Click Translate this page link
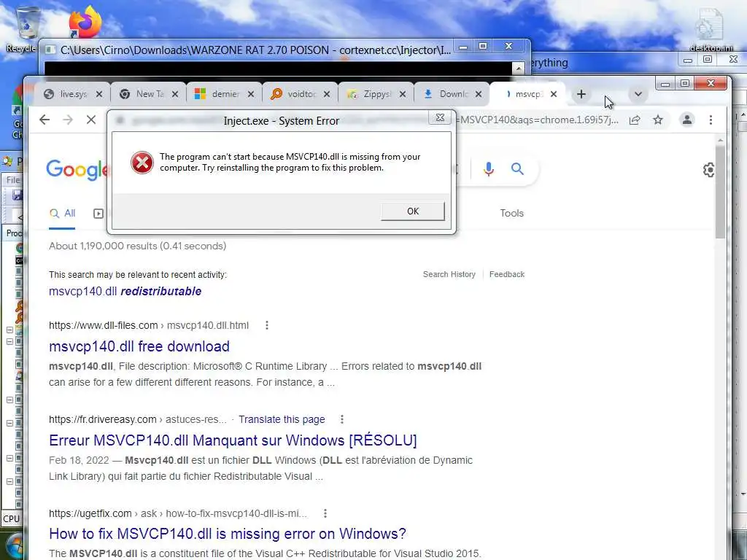The height and width of the screenshot is (560, 747). point(282,419)
